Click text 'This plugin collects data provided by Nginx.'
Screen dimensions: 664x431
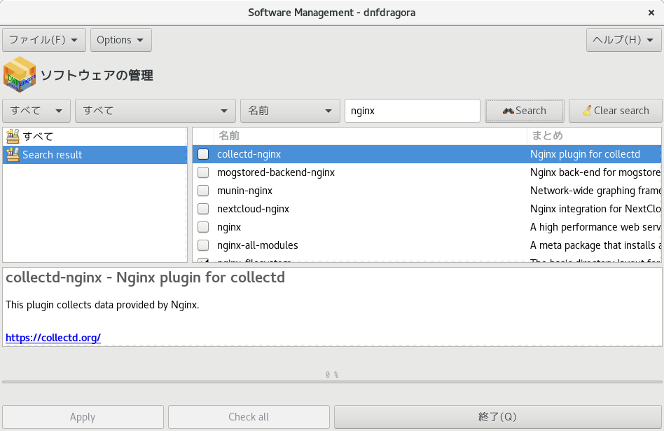(x=102, y=305)
